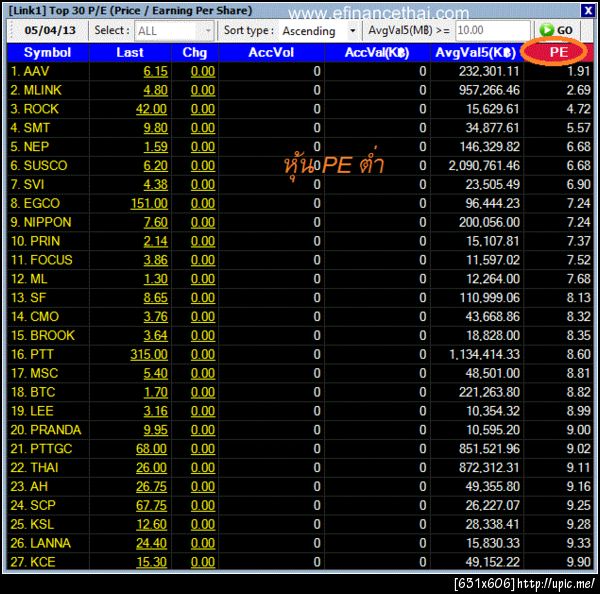Screen dimensions: 600x594
Task: Click KCE last price 15.30
Action: point(152,562)
